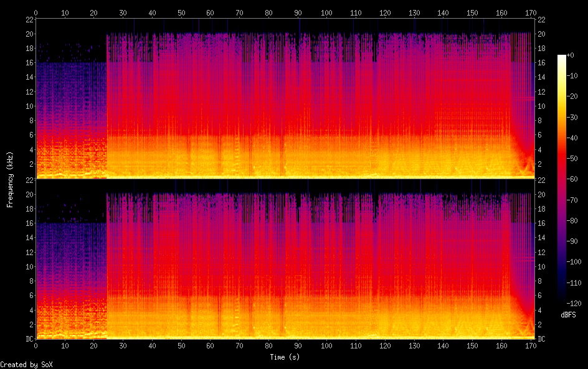588x369 pixels.
Task: Click the "Created by SoX" text
Action: point(22,365)
